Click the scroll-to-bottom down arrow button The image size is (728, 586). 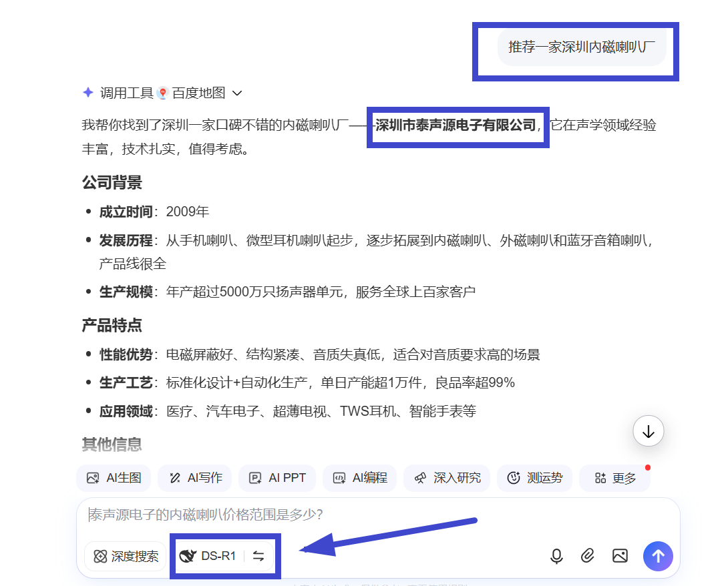pos(648,432)
